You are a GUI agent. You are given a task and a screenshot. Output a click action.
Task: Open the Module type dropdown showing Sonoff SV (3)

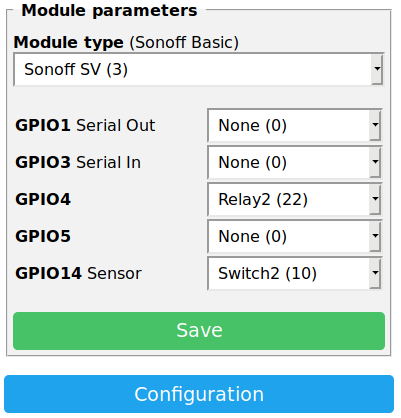[x=199, y=69]
